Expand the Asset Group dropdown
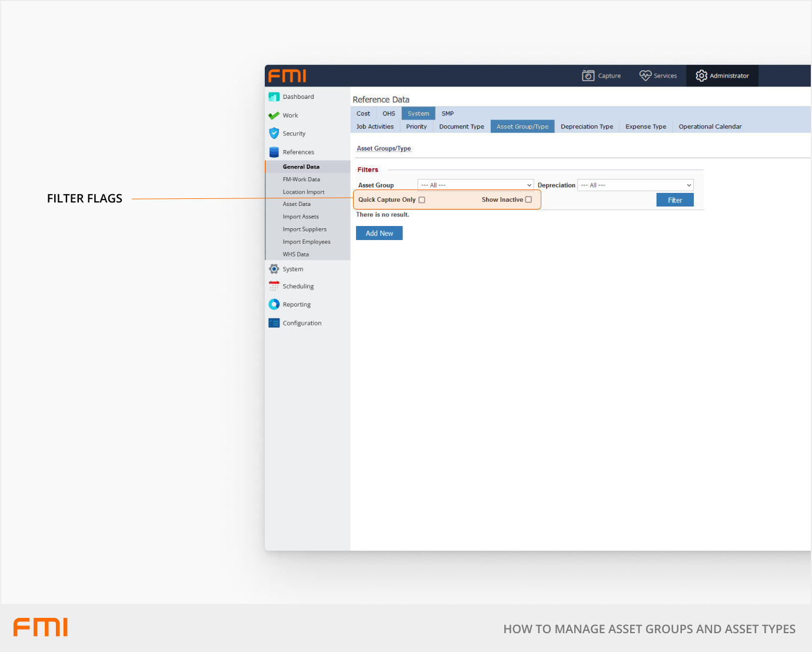Viewport: 812px width, 652px height. pos(475,185)
